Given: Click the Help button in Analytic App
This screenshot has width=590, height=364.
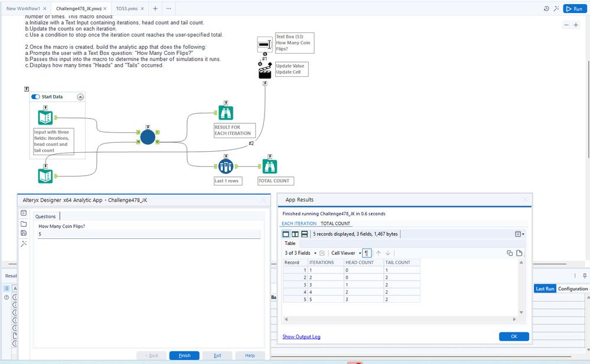Looking at the screenshot, I should [x=250, y=355].
